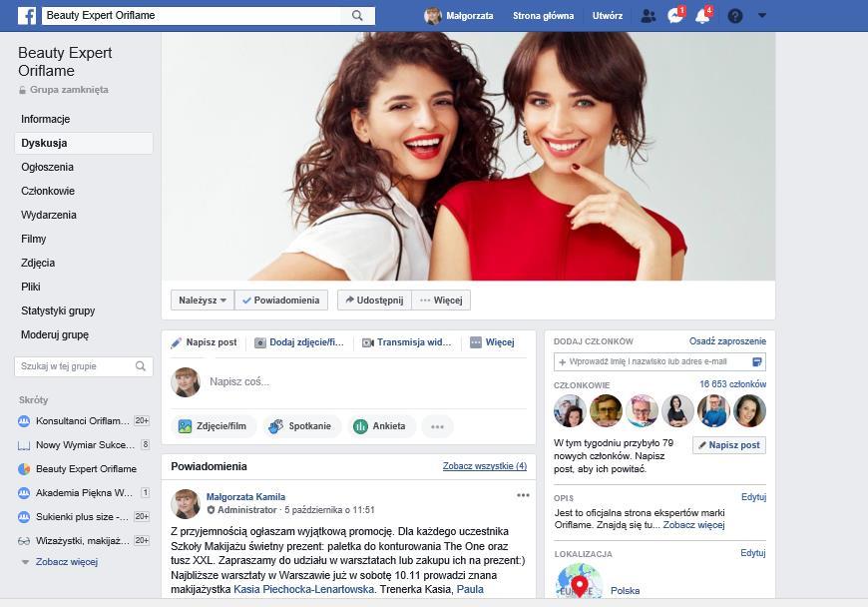
Task: Open Beauty Expert Oriflame shortcut
Action: tap(77, 469)
